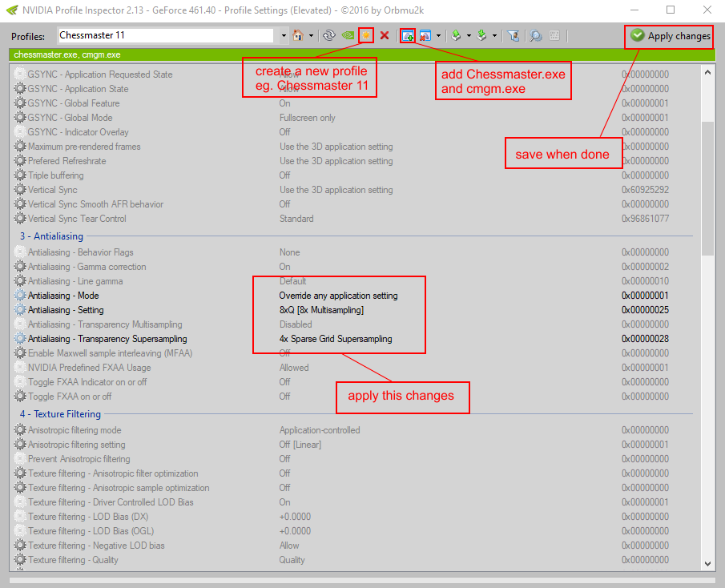Viewport: 725px width, 588px height.
Task: Click 'Application-controlled' anisotropic filtering mode value
Action: point(320,430)
